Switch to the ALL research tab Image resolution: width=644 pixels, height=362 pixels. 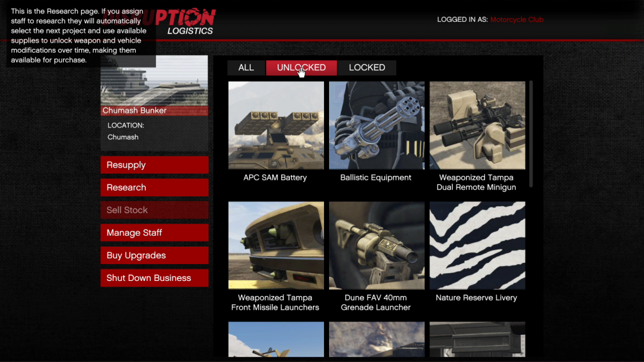coord(246,68)
